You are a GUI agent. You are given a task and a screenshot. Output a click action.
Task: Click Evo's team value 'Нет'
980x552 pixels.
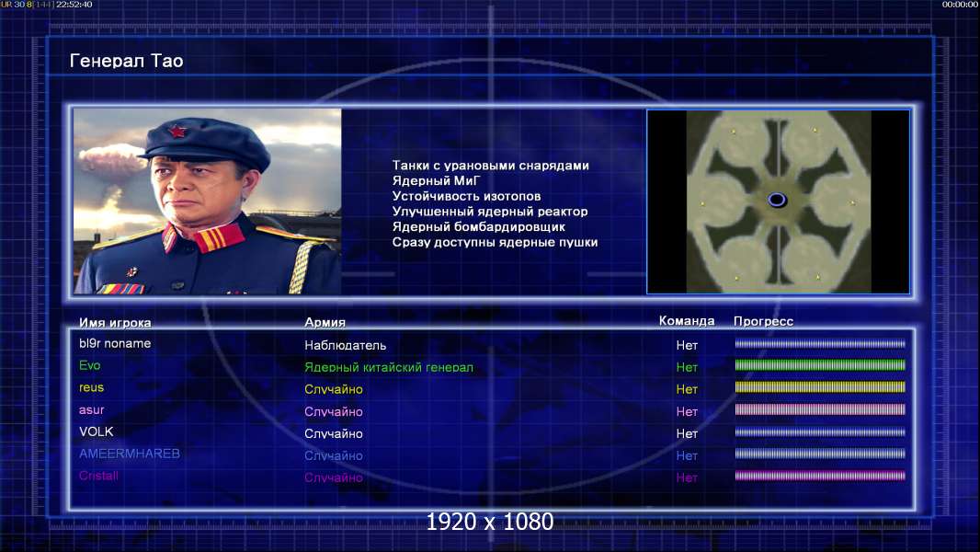[x=687, y=368]
